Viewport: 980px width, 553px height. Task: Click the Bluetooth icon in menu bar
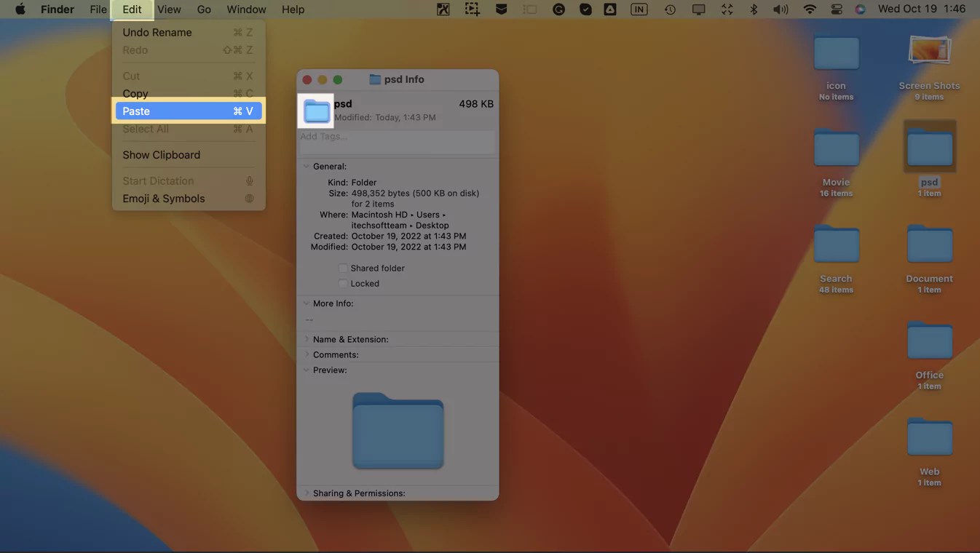753,9
